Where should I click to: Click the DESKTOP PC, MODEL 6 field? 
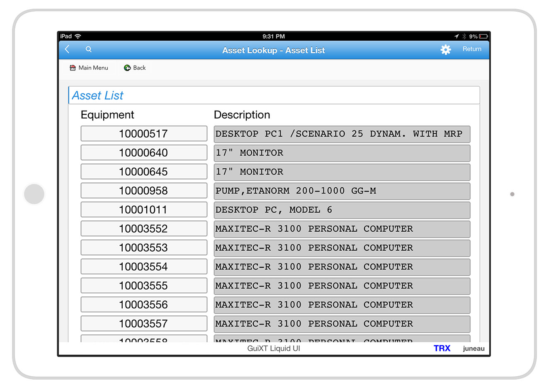point(342,210)
